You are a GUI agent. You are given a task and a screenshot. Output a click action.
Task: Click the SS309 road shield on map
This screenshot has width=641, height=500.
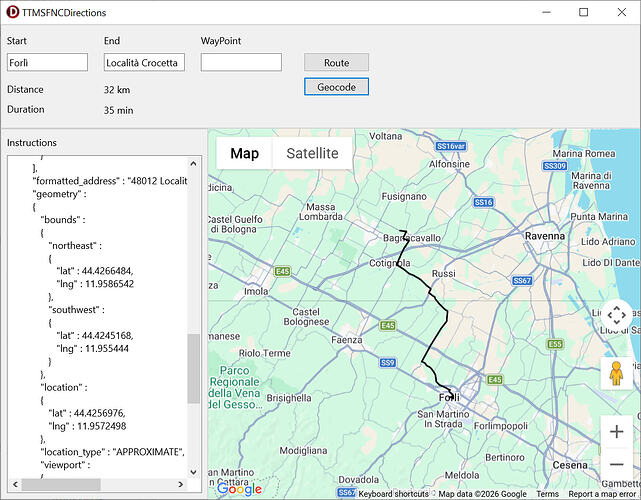(555, 166)
